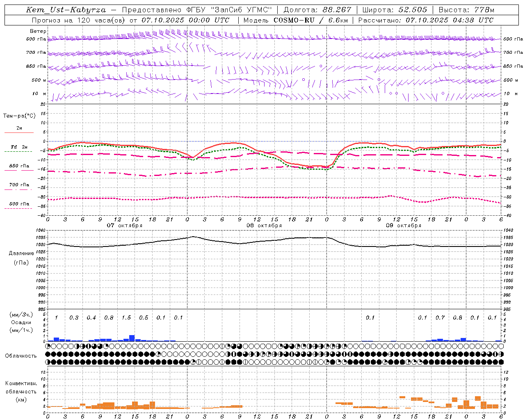
Task: Click the date label 07 октября
Action: pos(125,226)
